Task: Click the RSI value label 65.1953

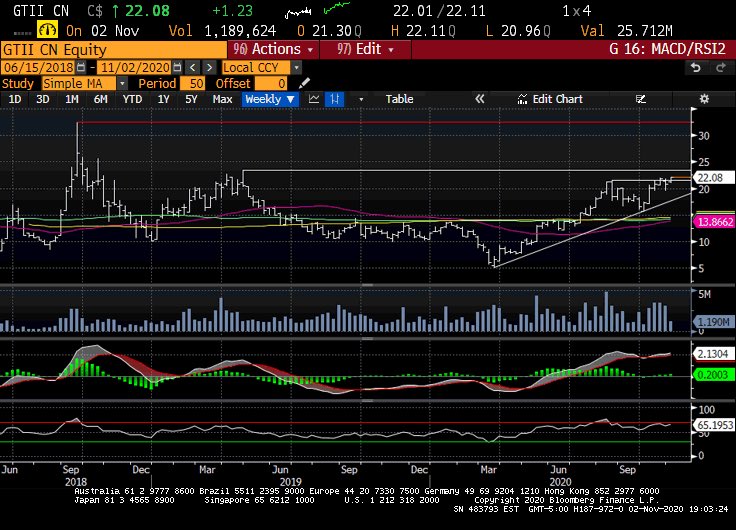Action: 713,425
